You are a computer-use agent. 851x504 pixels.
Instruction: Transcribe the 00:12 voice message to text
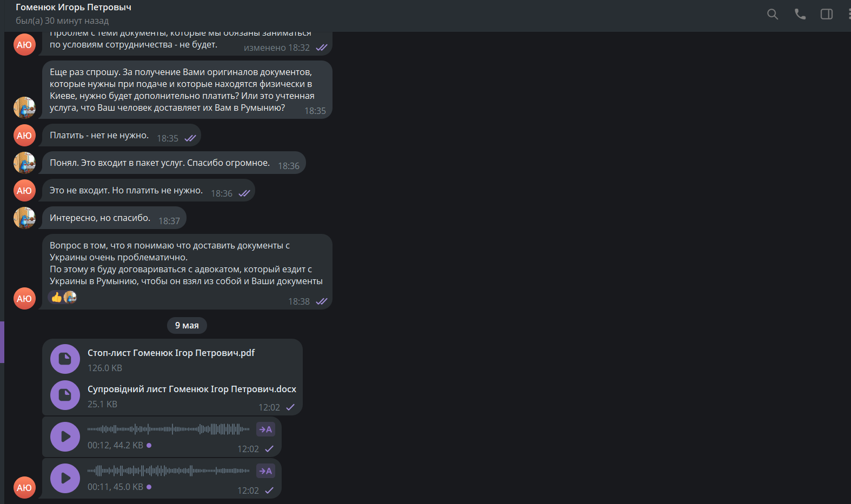click(x=265, y=429)
